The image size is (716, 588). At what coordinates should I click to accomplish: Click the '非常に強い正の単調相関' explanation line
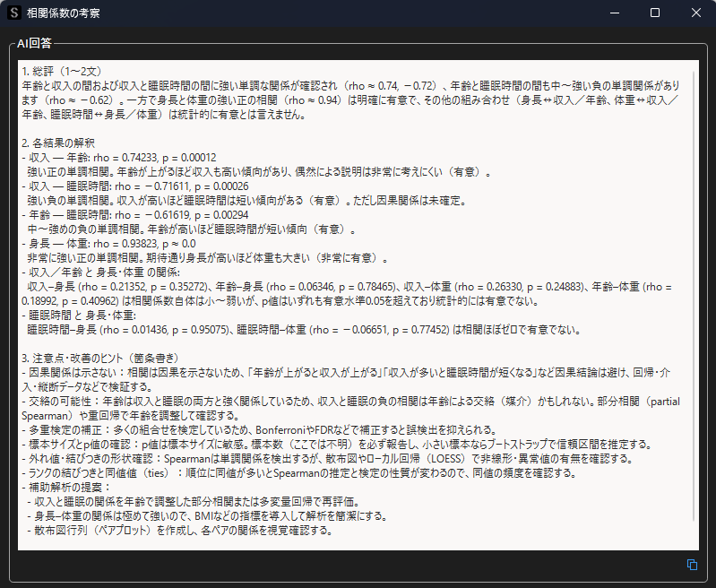pyautogui.click(x=208, y=257)
